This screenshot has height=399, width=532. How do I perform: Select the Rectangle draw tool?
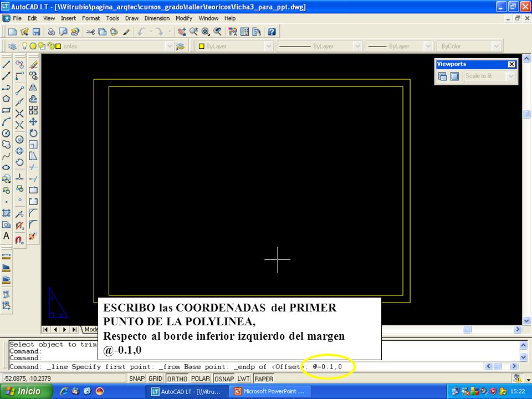pos(6,110)
